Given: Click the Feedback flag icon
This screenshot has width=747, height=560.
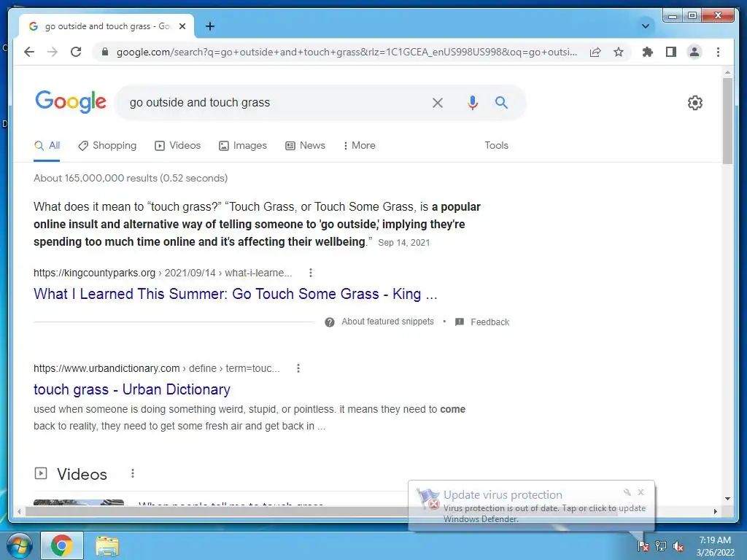Looking at the screenshot, I should coord(460,322).
